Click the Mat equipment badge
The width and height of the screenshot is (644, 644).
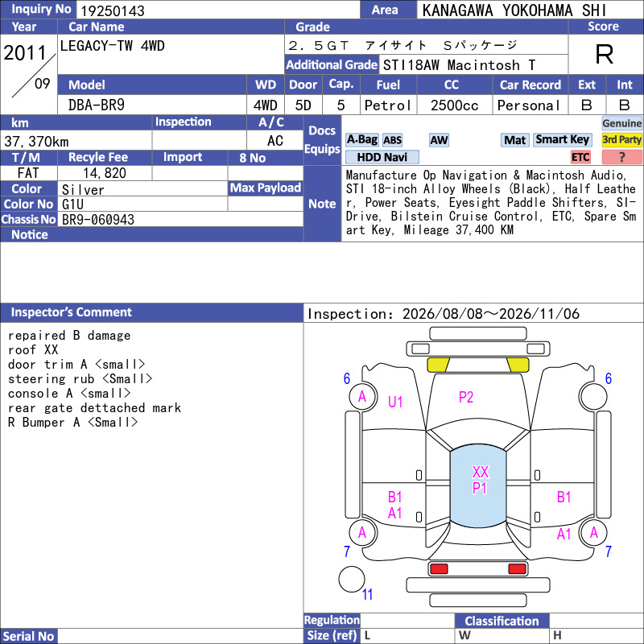click(515, 140)
